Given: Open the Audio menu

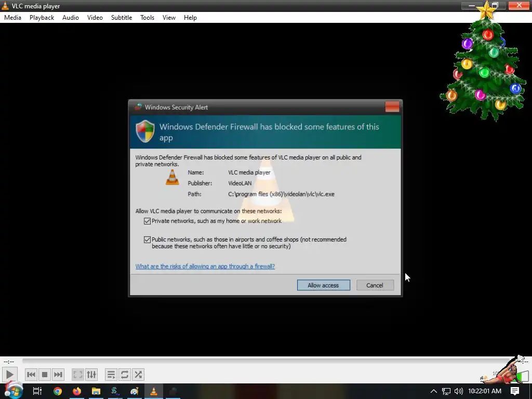Looking at the screenshot, I should click(x=71, y=18).
